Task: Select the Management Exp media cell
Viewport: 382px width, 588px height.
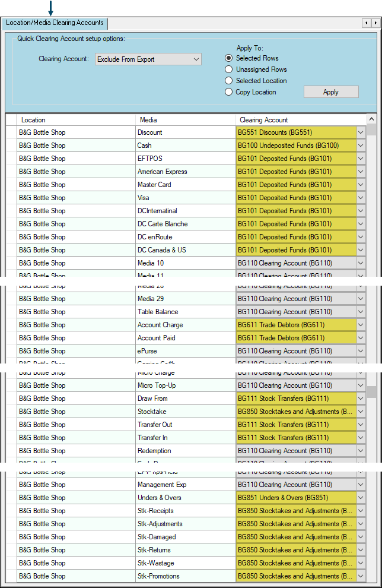Action: (185, 485)
